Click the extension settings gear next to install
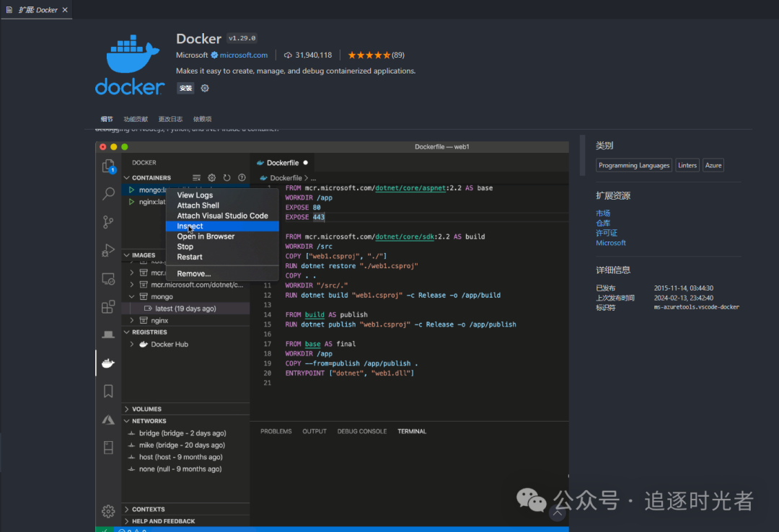 [205, 89]
